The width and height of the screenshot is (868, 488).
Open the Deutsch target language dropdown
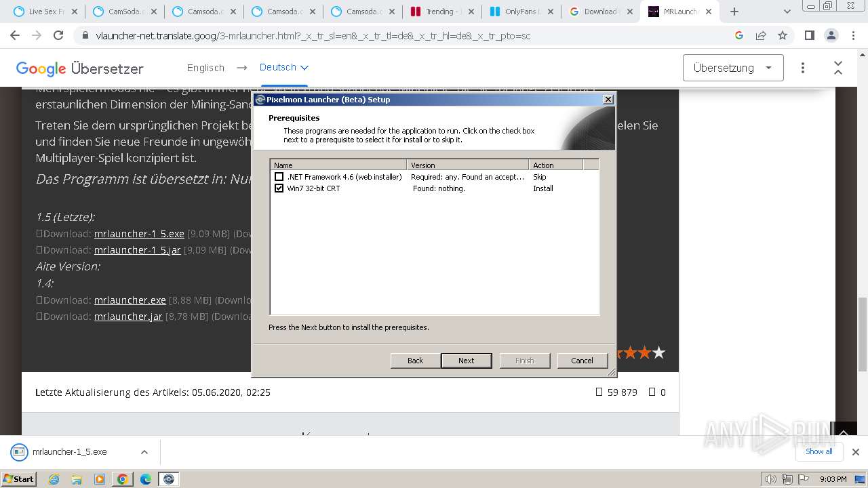point(284,68)
